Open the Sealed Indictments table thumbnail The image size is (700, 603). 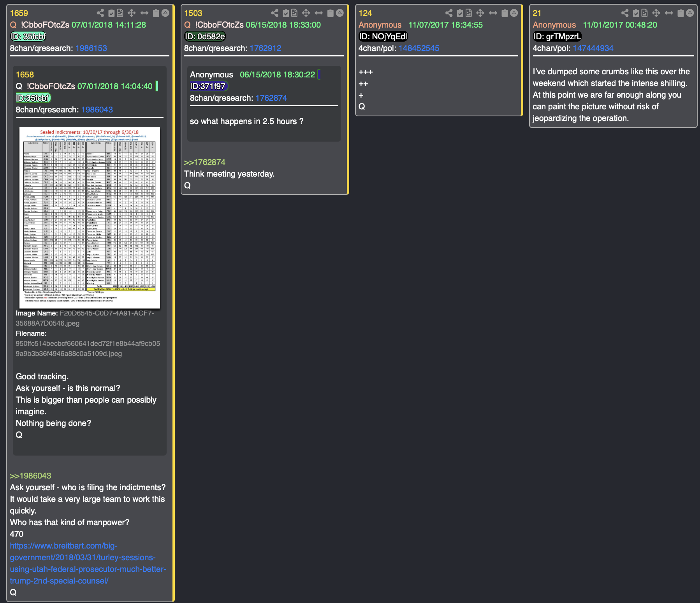[90, 218]
